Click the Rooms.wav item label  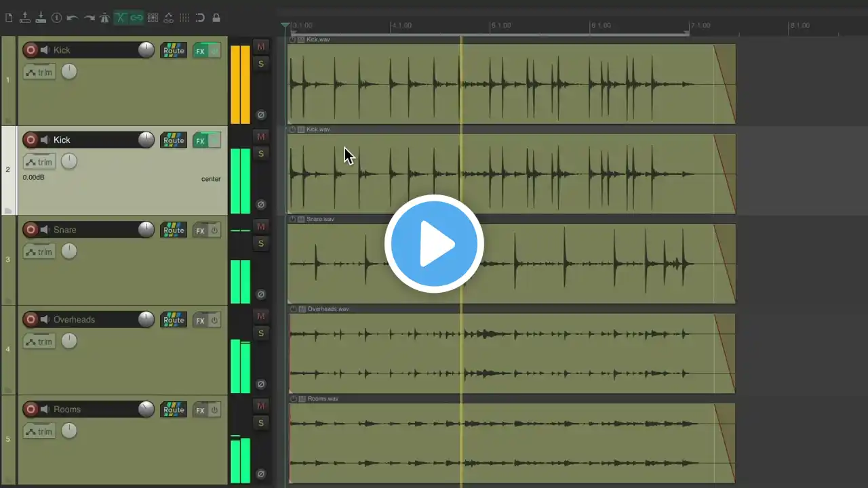point(323,399)
